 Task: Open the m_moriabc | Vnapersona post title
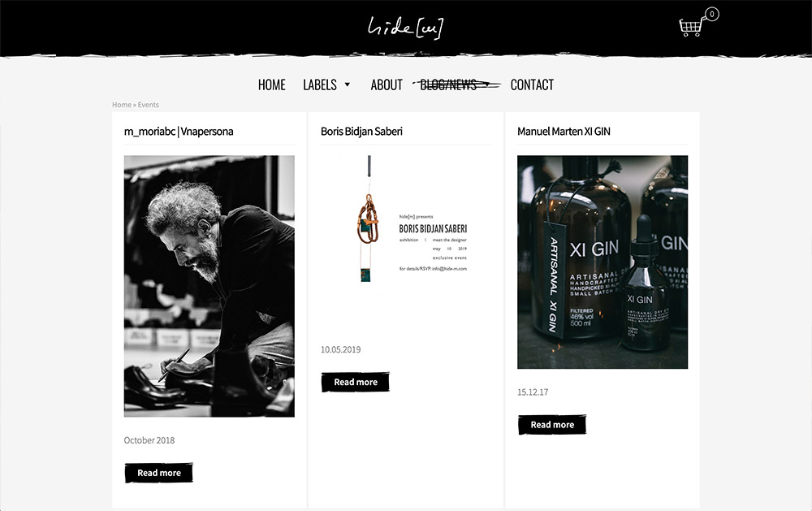[x=179, y=132]
